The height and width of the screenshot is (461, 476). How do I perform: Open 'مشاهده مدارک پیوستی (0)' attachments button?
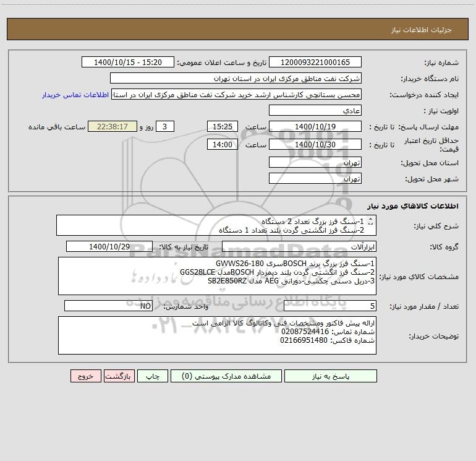point(226,376)
